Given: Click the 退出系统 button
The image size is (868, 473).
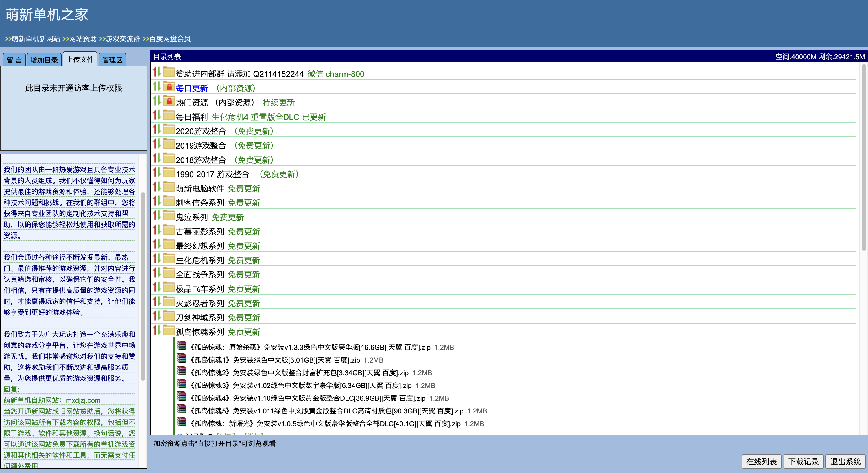Looking at the screenshot, I should (x=845, y=461).
